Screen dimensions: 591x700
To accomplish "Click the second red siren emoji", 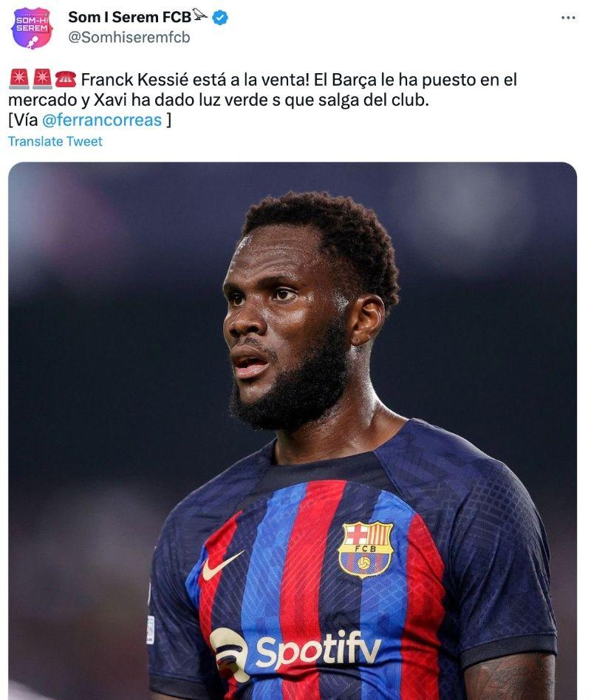I will tap(42, 80).
